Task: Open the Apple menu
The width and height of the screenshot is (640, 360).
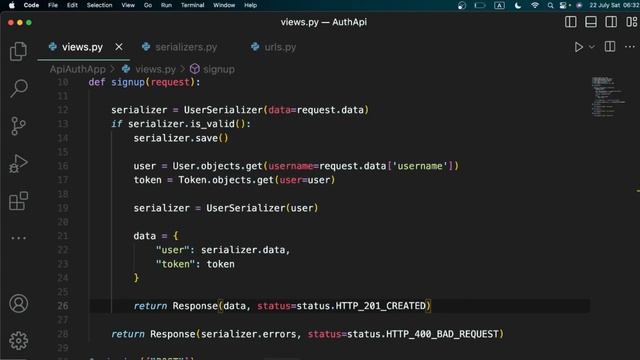Action: coord(12,5)
